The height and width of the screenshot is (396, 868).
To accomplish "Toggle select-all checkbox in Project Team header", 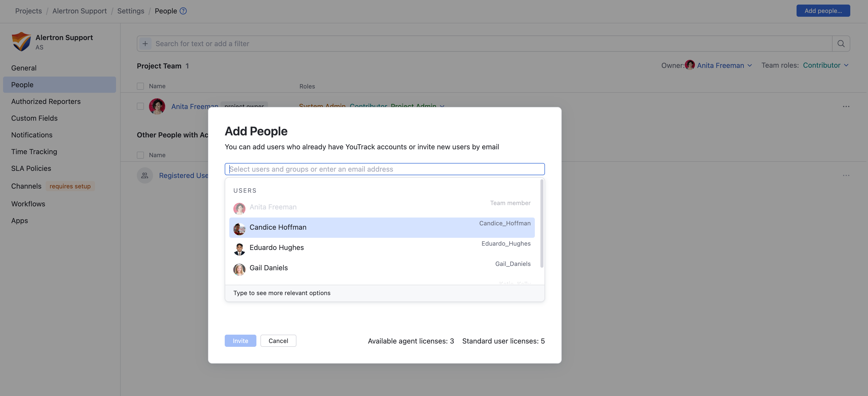I will (141, 86).
